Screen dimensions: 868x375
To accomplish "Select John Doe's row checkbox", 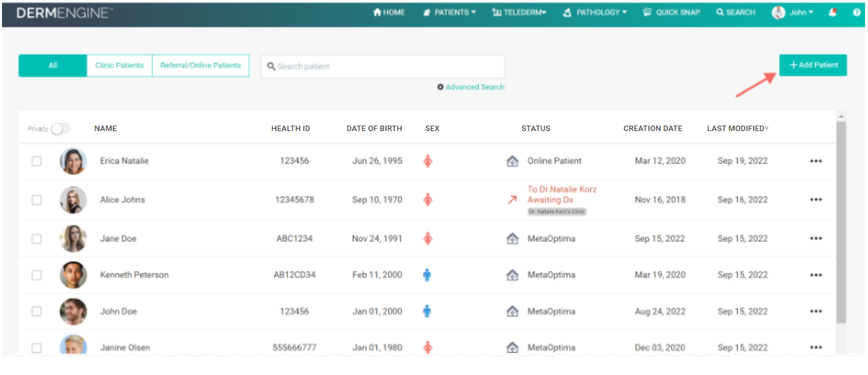I will click(x=36, y=312).
